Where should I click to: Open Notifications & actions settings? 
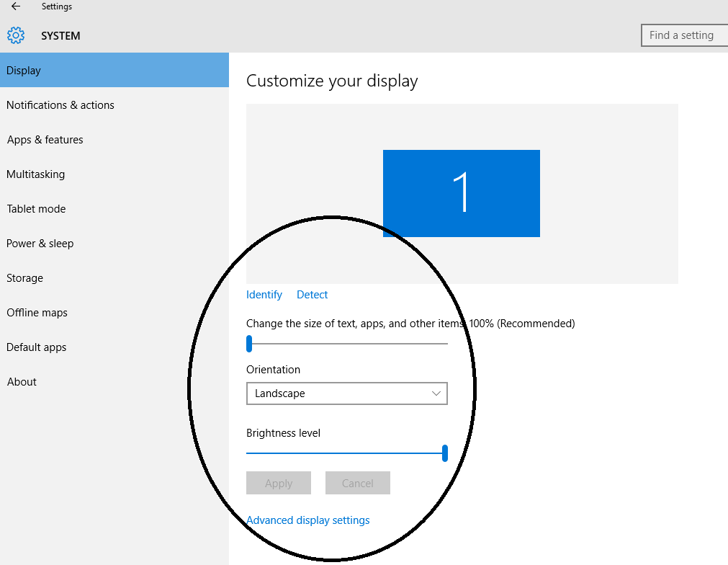[x=60, y=105]
